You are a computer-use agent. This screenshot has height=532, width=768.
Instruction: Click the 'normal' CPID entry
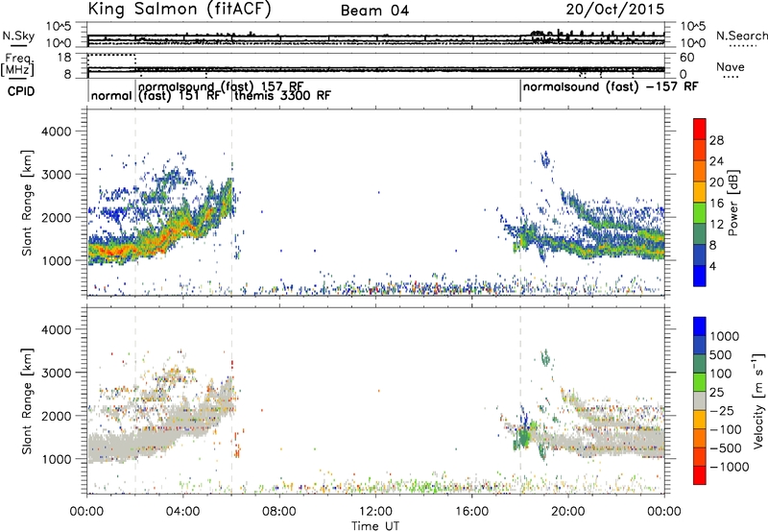point(111,96)
